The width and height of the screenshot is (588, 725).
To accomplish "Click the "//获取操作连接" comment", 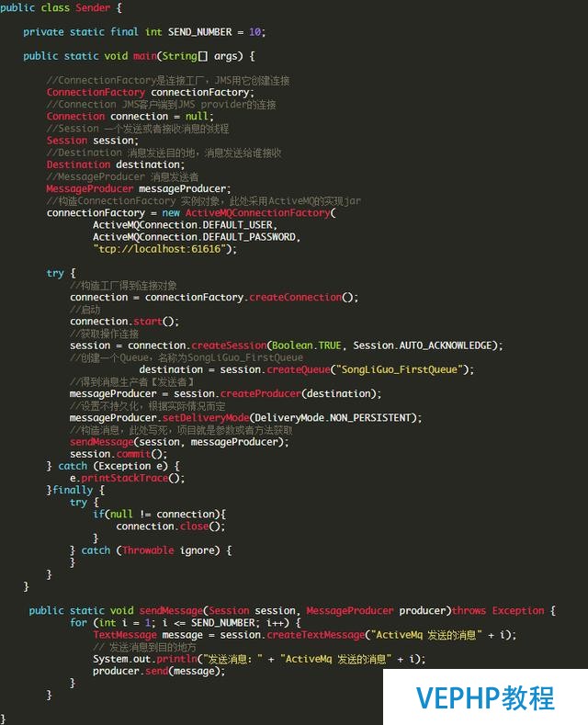I will pyautogui.click(x=105, y=334).
